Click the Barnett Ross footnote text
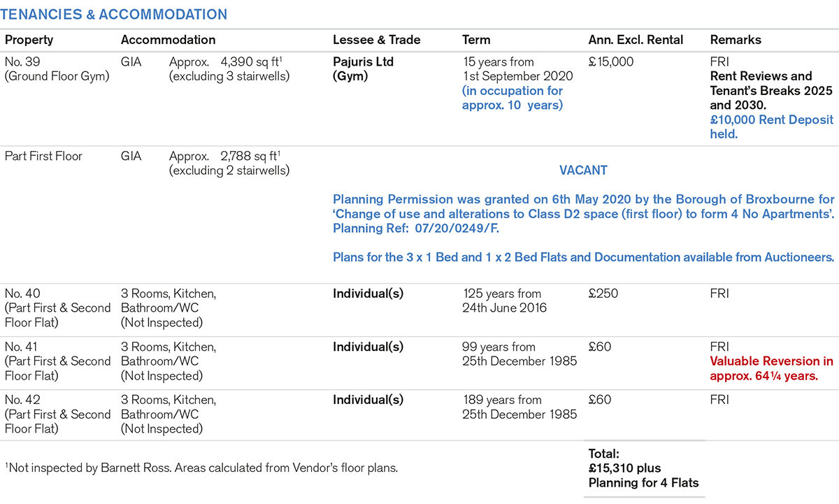 [x=201, y=468]
